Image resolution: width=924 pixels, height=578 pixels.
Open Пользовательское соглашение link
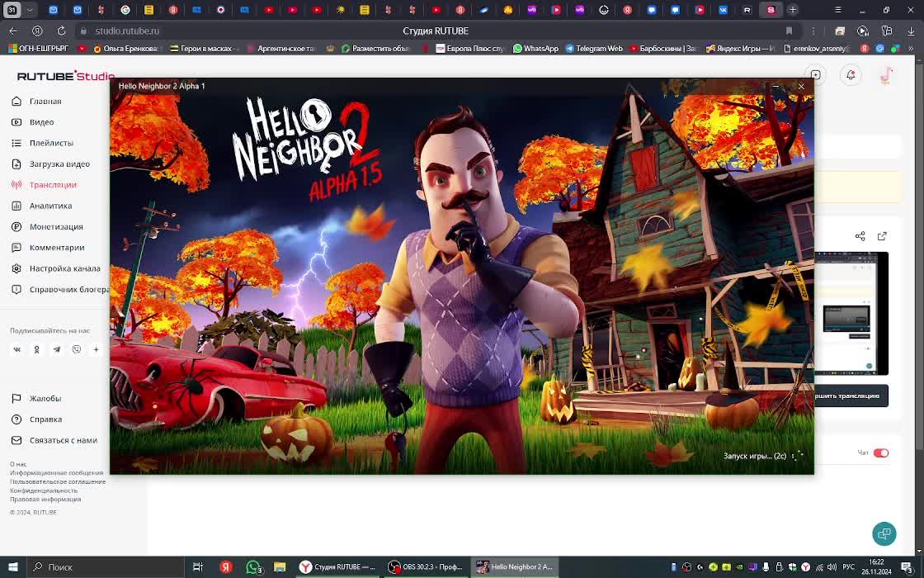coord(58,481)
